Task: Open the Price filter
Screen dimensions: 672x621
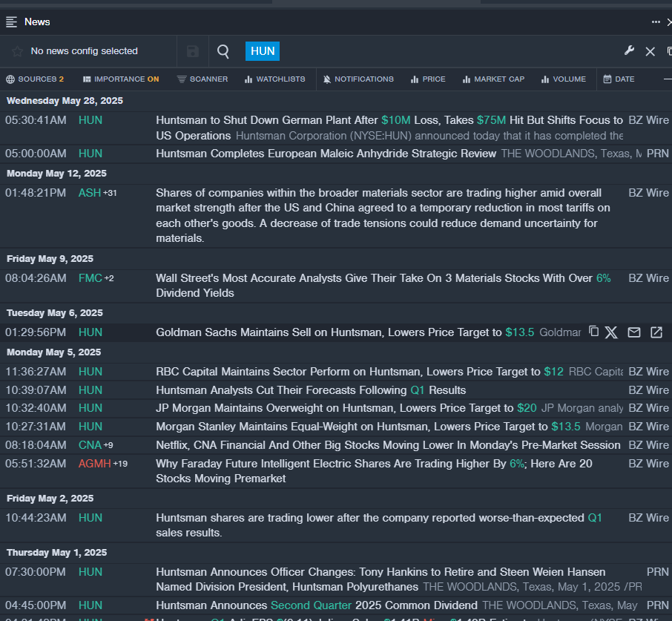Action: 428,79
